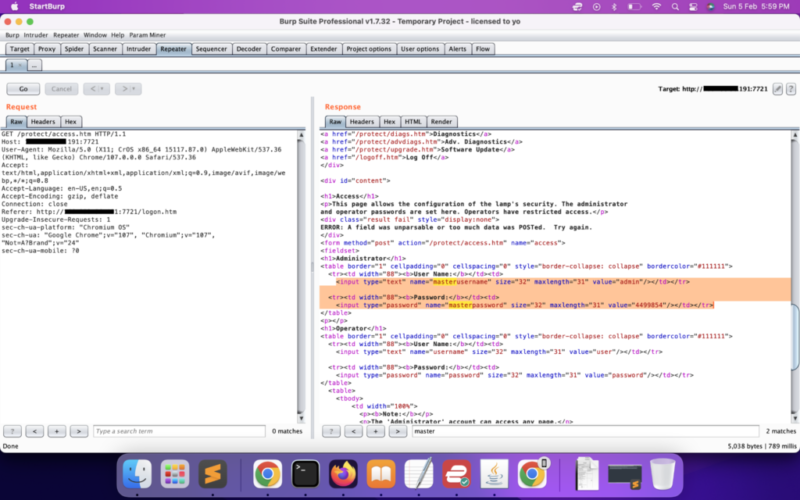Open Launchpad from the dock
The image size is (800, 500).
[x=175, y=474]
